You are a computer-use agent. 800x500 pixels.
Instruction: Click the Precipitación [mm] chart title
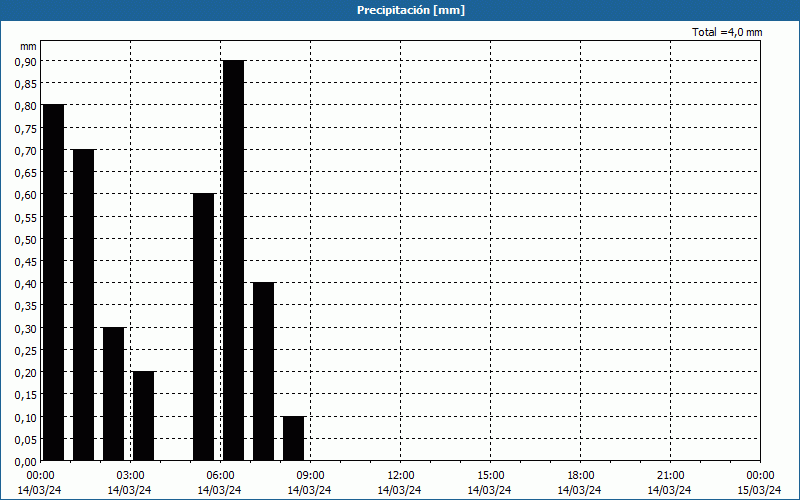(x=411, y=10)
